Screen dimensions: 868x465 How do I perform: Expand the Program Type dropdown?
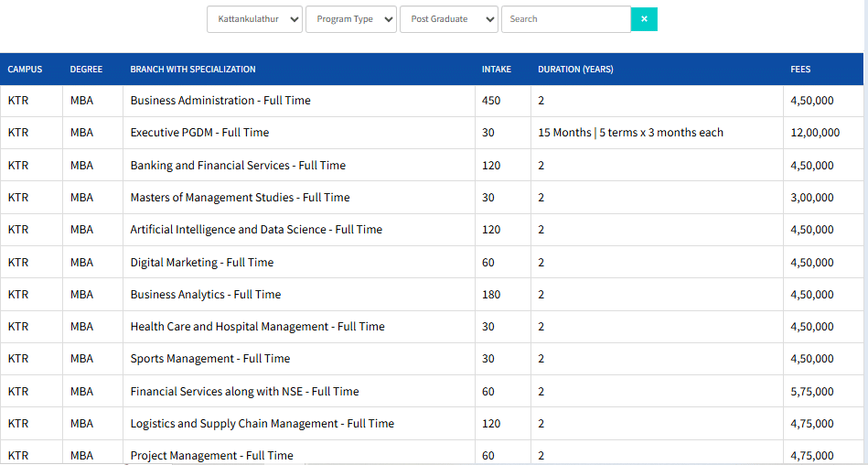pos(351,19)
